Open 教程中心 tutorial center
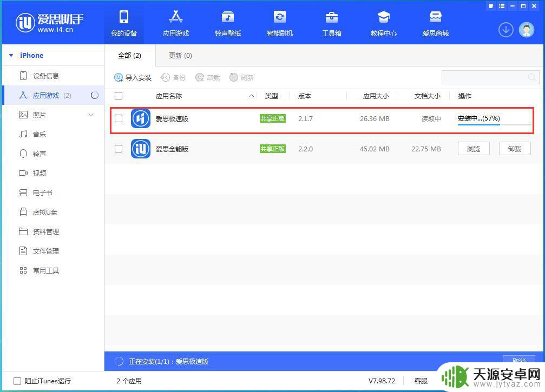Image resolution: width=545 pixels, height=392 pixels. click(383, 23)
